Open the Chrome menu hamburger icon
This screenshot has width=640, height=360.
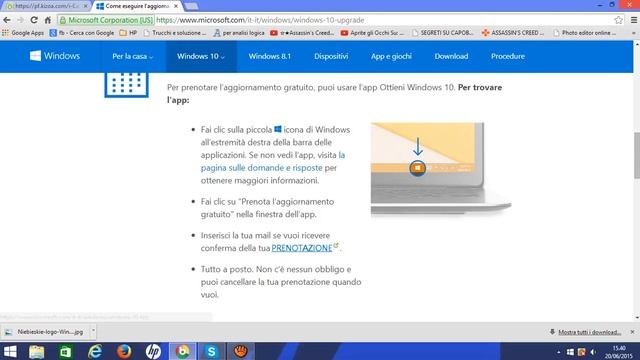coord(633,20)
